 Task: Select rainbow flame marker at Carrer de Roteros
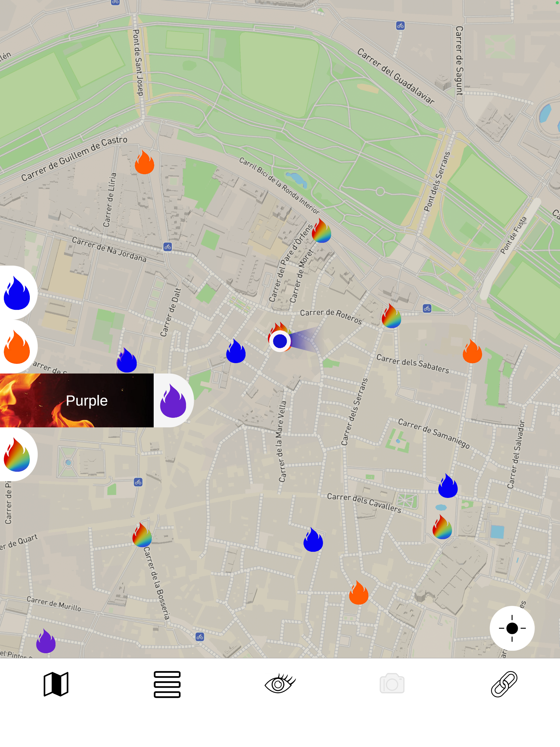[x=392, y=316]
